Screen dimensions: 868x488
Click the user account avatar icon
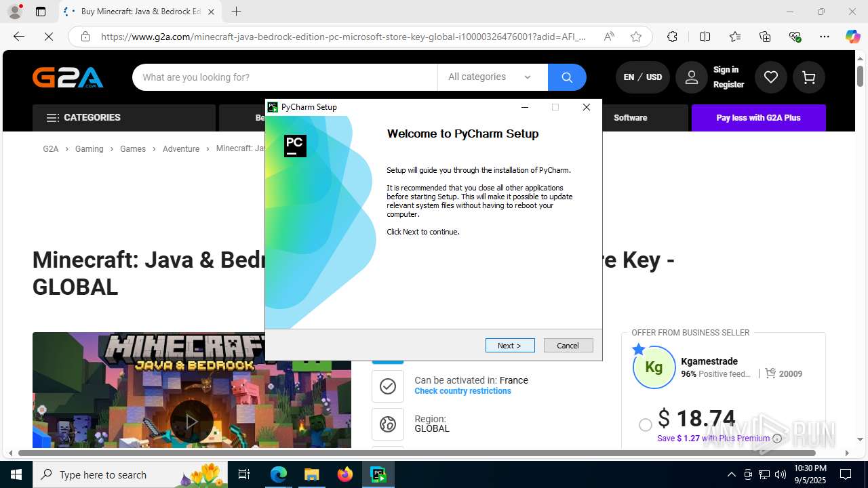coord(691,77)
